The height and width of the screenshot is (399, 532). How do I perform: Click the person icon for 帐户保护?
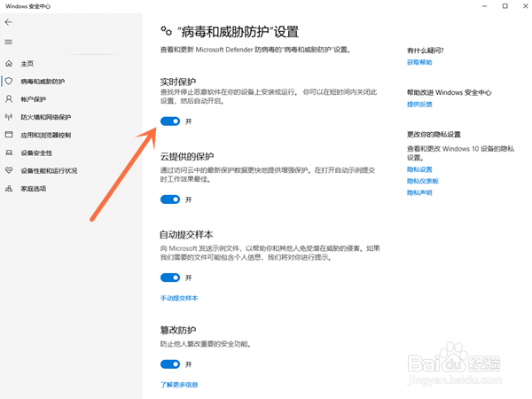click(9, 99)
